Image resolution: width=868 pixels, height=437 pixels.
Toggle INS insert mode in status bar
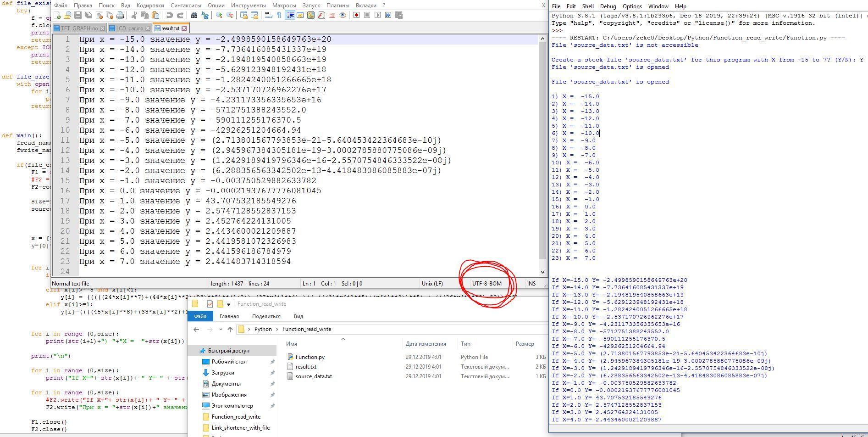coord(531,284)
